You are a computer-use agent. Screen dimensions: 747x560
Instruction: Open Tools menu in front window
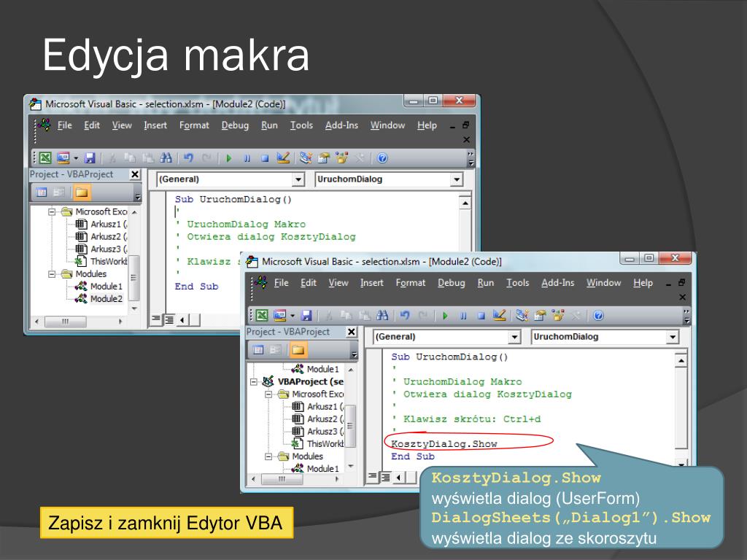(518, 283)
